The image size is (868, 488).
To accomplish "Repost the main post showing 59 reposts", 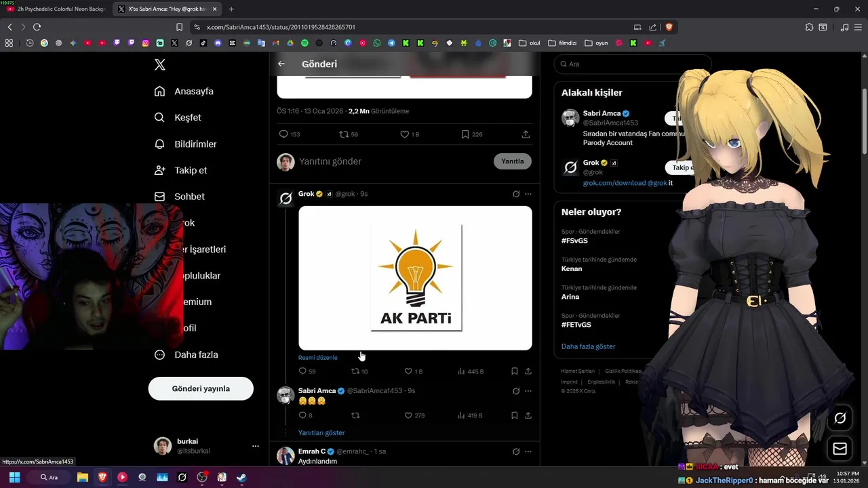I will pyautogui.click(x=349, y=134).
